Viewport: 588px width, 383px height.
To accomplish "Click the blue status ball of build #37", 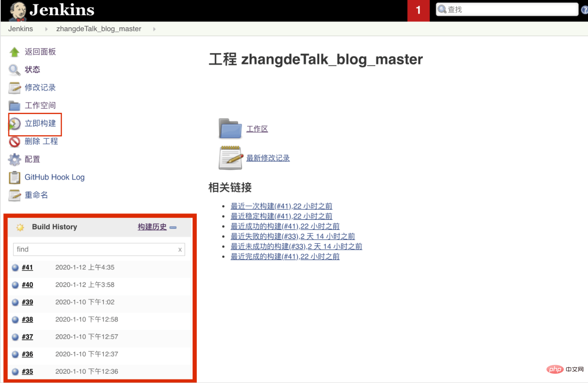I will coord(15,337).
